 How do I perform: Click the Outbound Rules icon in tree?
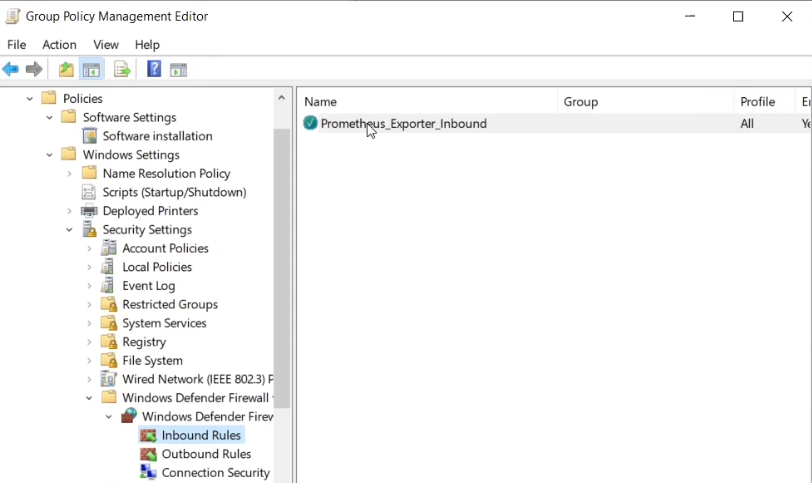pyautogui.click(x=148, y=454)
